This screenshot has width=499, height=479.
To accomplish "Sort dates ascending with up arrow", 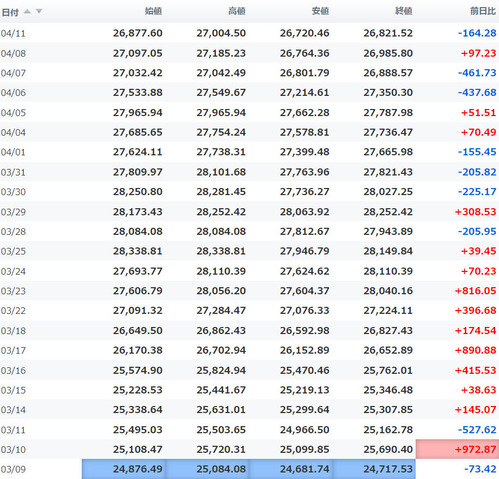I will point(27,12).
